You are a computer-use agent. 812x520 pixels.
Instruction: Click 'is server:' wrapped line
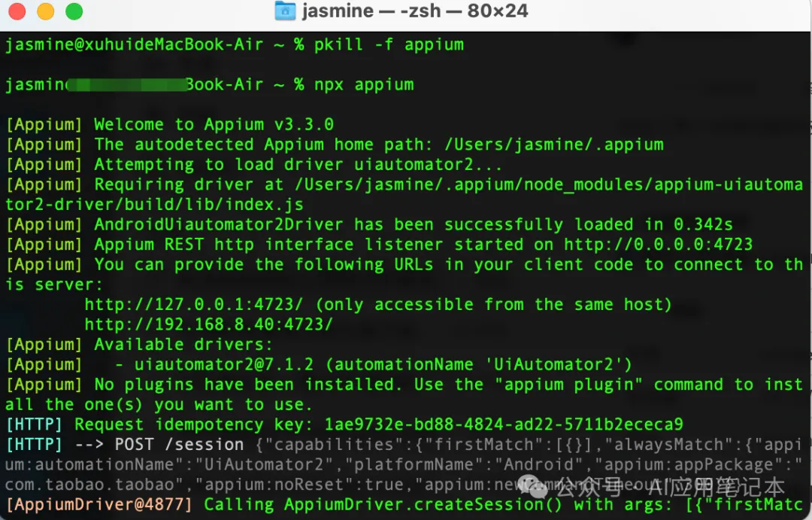pos(54,284)
